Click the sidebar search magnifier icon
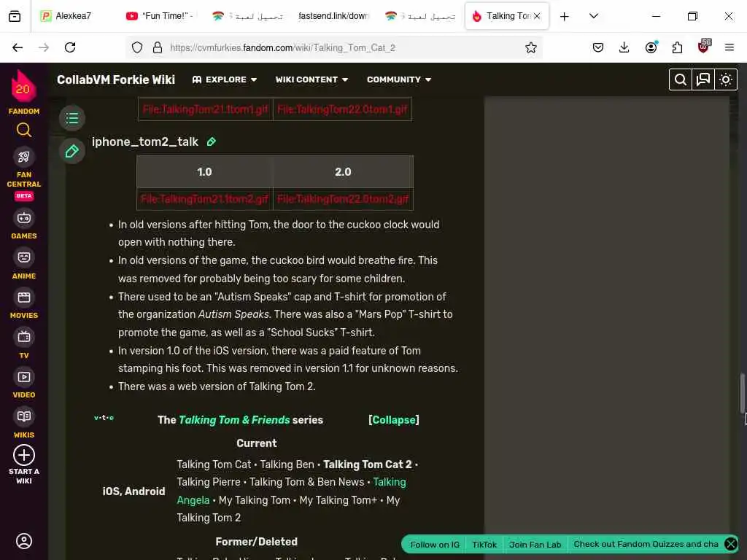The height and width of the screenshot is (560, 747). coord(24,130)
